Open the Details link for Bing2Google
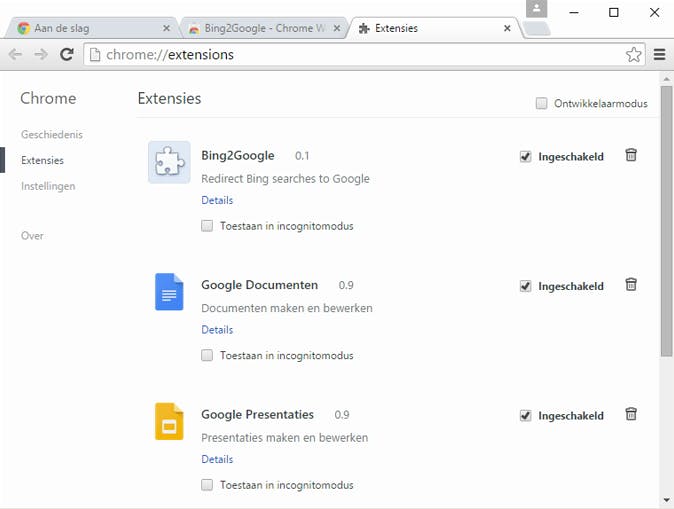Viewport: 674px width, 509px height. (x=217, y=200)
